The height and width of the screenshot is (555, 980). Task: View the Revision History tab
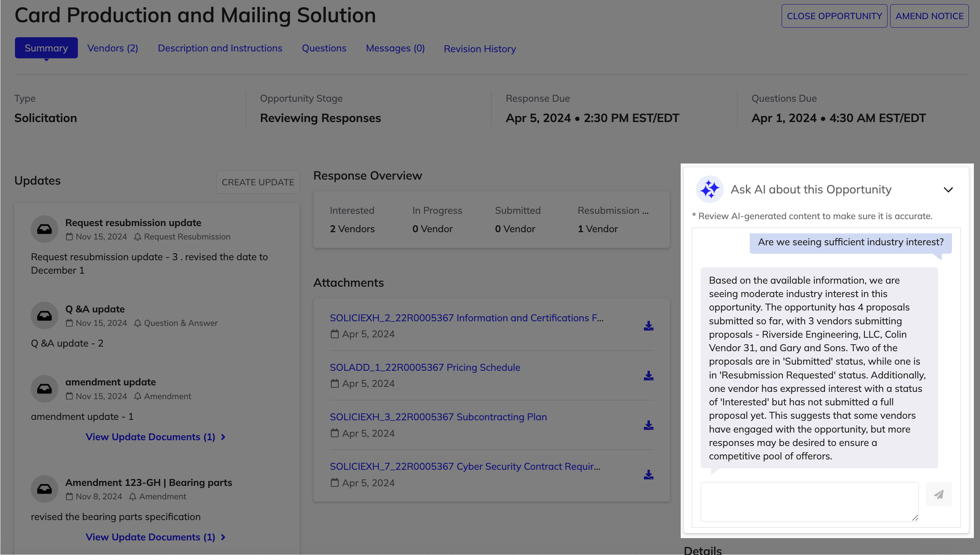click(x=480, y=49)
